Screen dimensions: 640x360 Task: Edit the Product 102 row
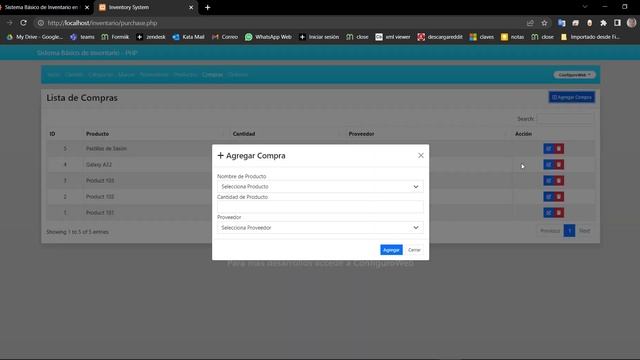point(548,197)
